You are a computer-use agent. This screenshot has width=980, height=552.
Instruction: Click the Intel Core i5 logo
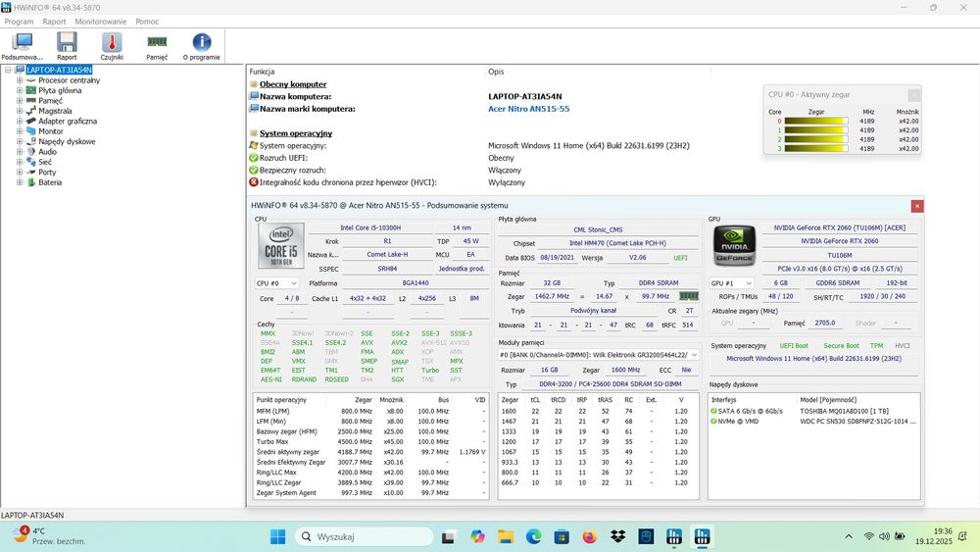(x=280, y=246)
